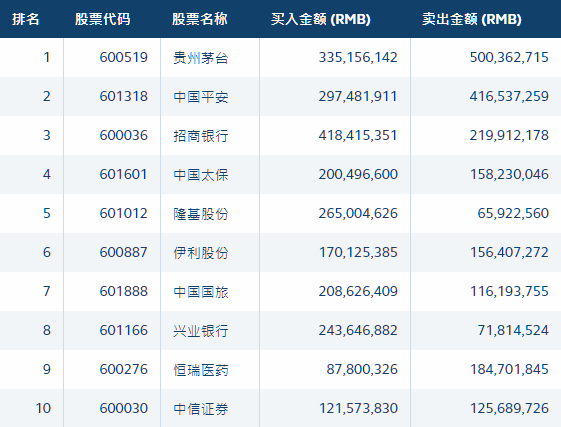This screenshot has width=561, height=427.
Task: Select stock code 601012
Action: click(x=124, y=213)
